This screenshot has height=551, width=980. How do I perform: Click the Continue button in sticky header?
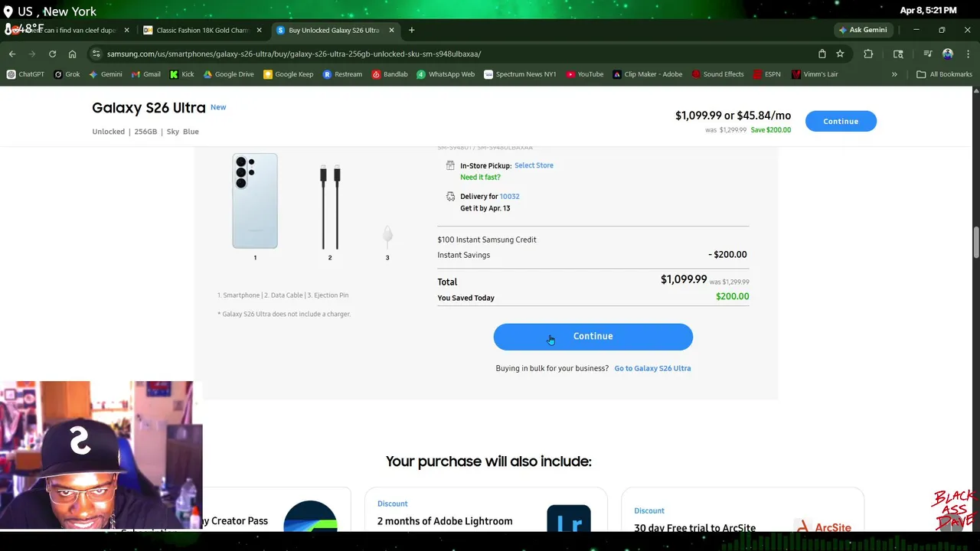click(841, 121)
